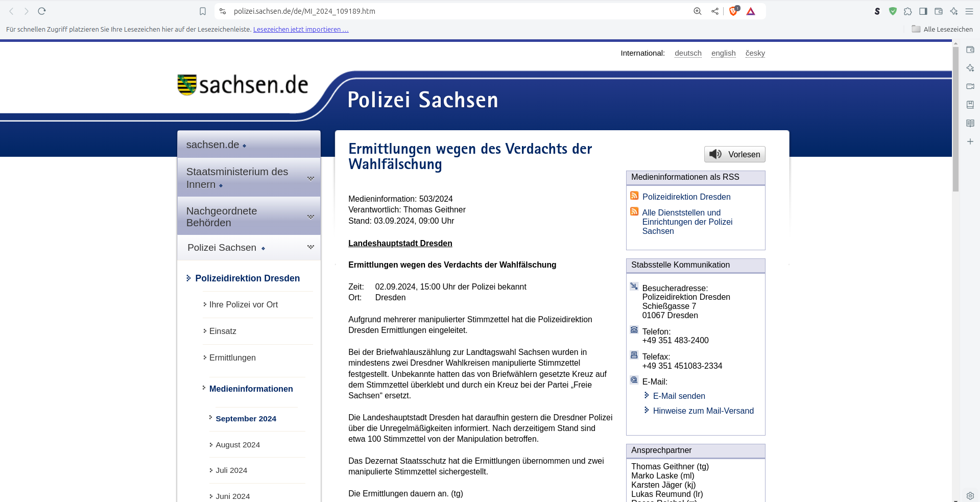Open Hinweise zum Mail-Versand link
Viewport: 980px width, 502px height.
point(703,411)
